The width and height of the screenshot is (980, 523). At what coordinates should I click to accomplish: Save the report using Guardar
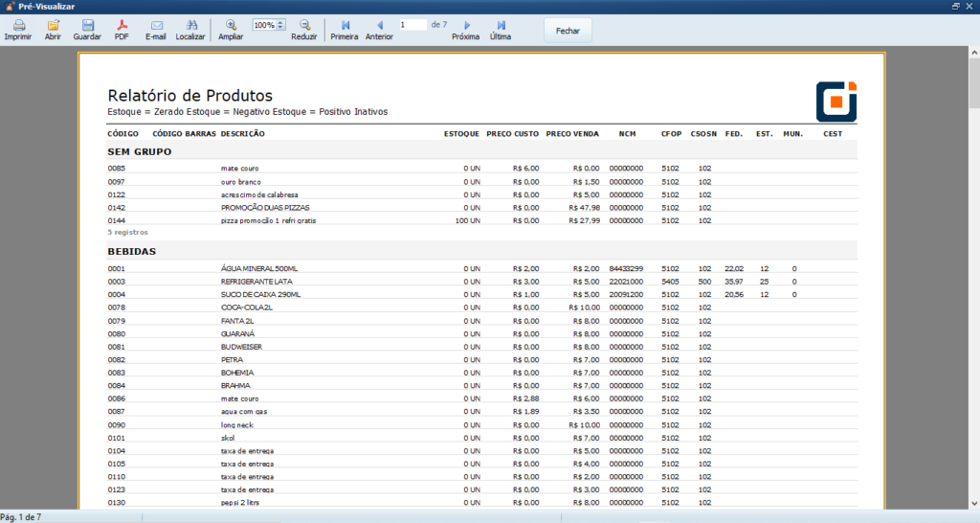tap(87, 29)
